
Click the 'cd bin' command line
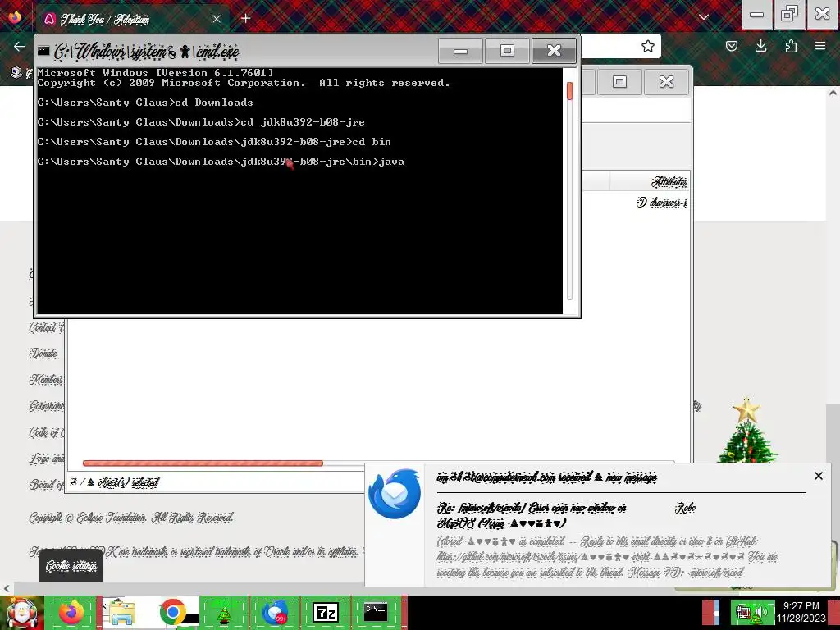pos(214,142)
